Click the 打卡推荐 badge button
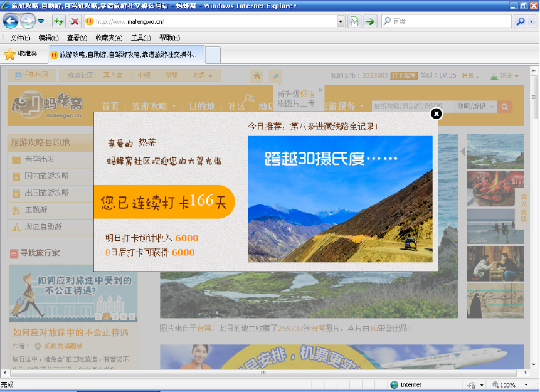 (404, 75)
